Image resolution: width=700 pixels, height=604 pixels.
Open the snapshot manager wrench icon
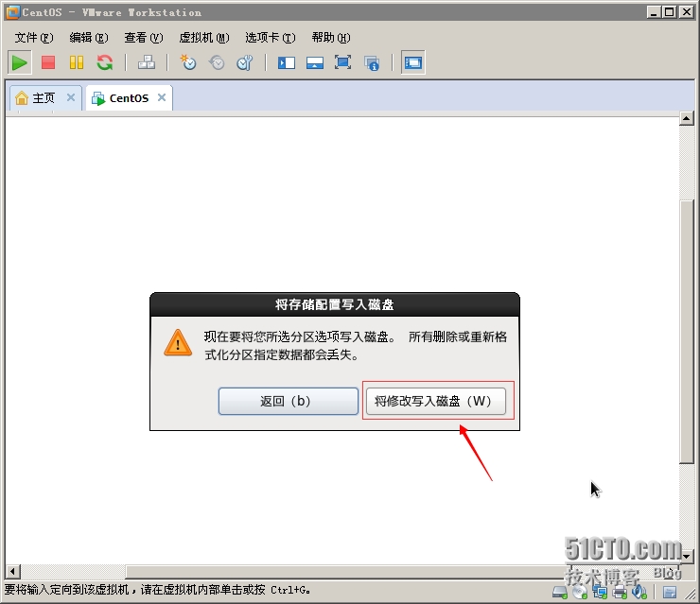(245, 62)
